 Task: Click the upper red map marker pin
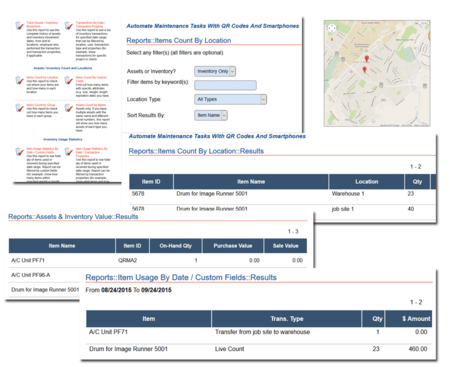[x=367, y=59]
